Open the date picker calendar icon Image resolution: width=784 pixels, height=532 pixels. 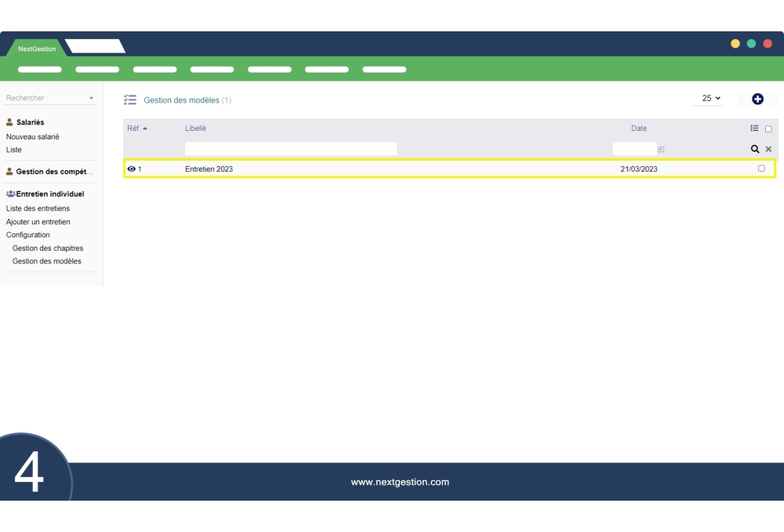pos(661,149)
